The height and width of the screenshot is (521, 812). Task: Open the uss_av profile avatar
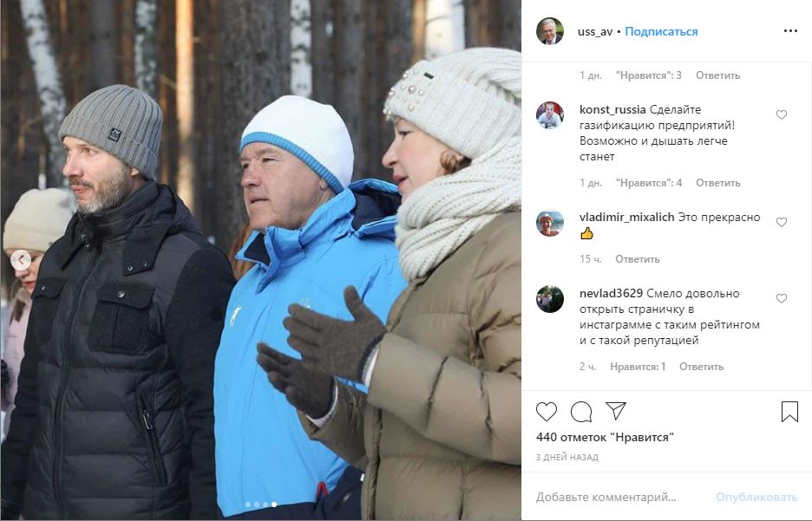550,31
